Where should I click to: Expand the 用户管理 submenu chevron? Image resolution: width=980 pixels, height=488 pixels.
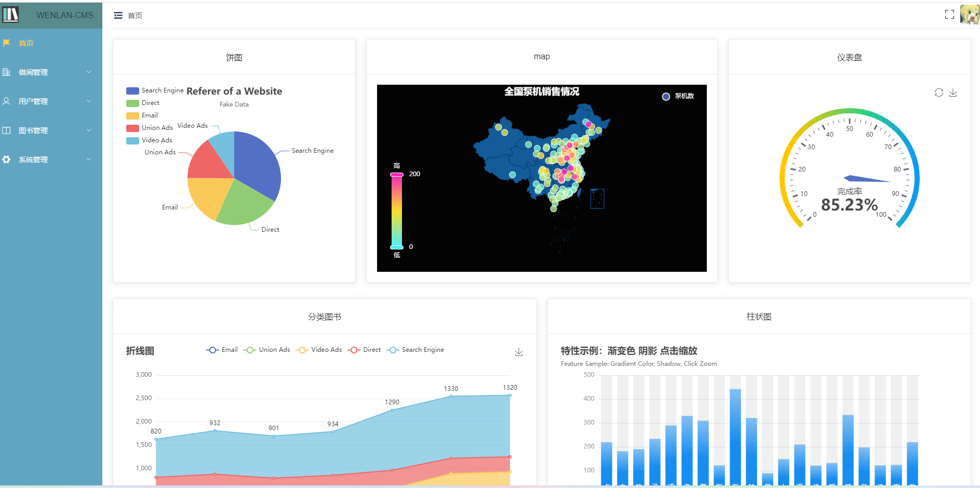pyautogui.click(x=89, y=101)
